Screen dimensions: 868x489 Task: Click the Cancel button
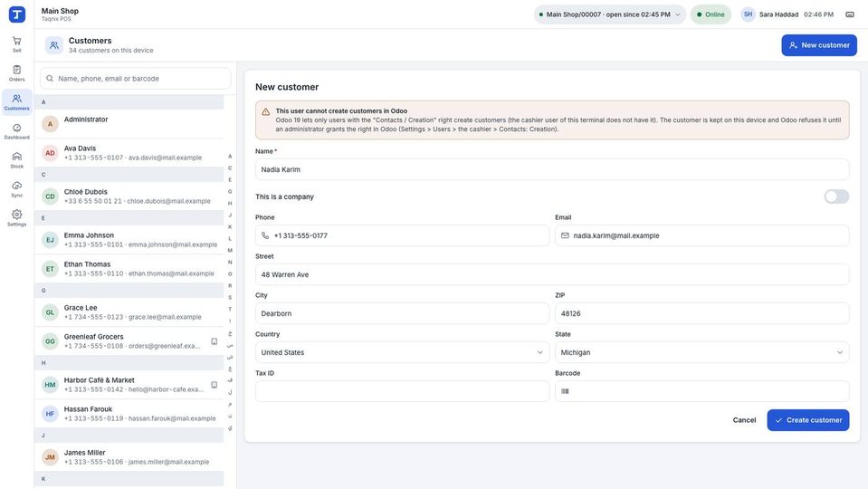[744, 420]
